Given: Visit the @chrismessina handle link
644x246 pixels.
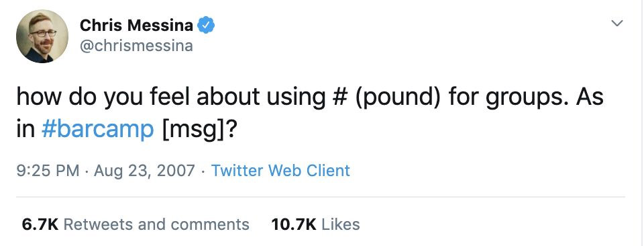Looking at the screenshot, I should point(136,46).
